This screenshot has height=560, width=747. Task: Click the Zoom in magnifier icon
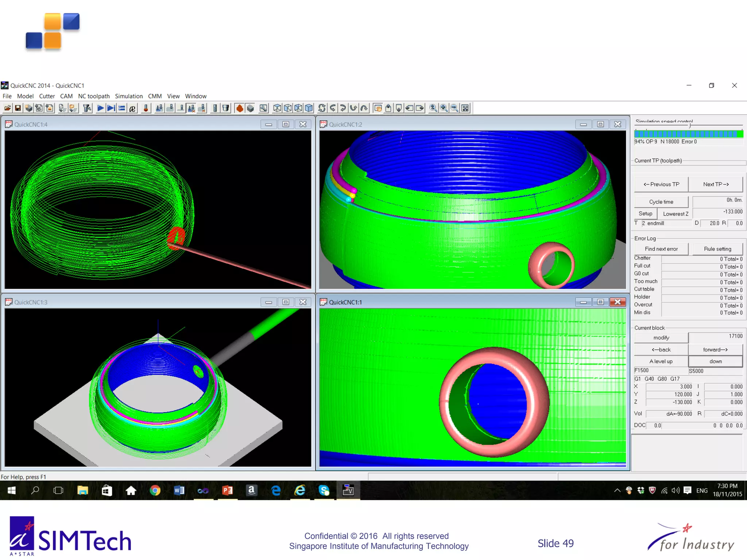tap(444, 108)
